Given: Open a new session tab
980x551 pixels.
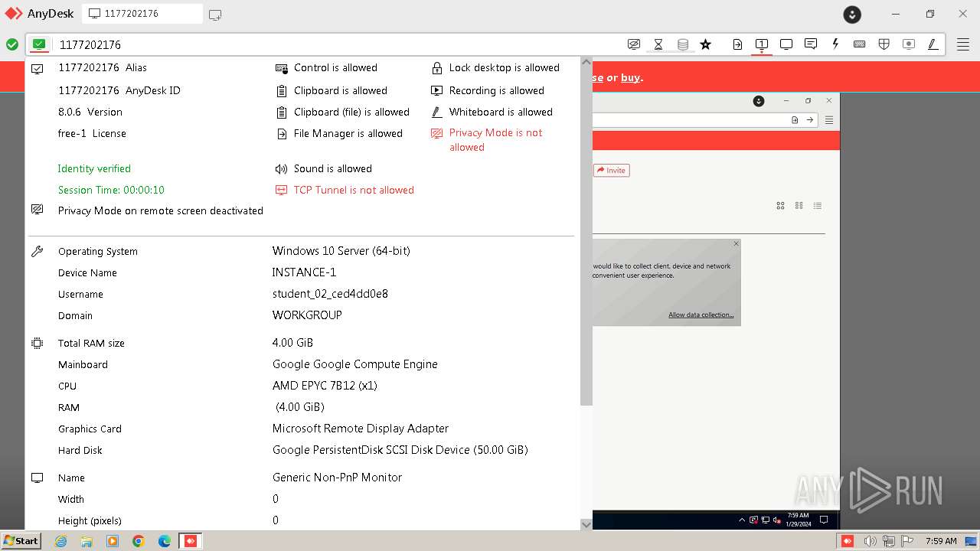Looking at the screenshot, I should pyautogui.click(x=215, y=14).
